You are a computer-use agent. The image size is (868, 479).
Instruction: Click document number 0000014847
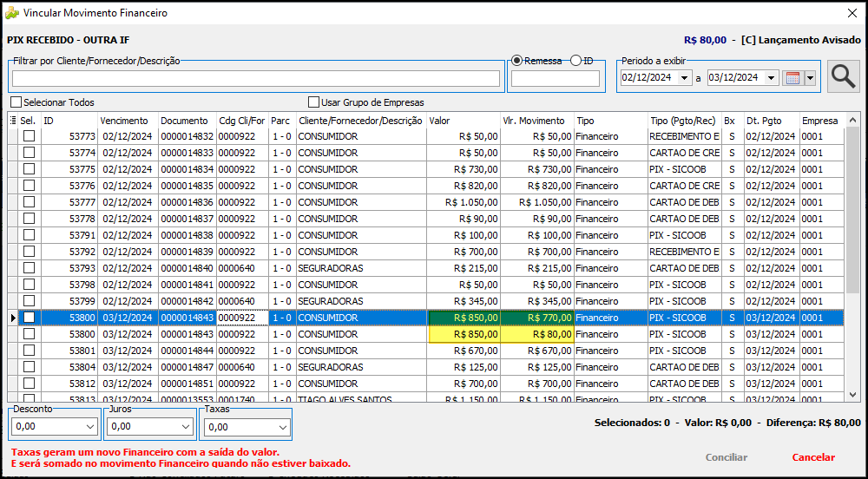coord(187,367)
